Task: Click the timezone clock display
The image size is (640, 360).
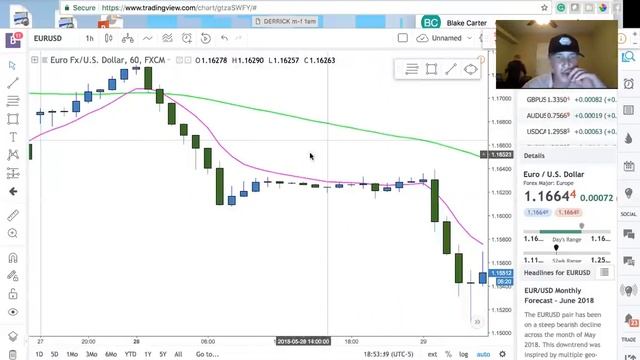Action: pyautogui.click(x=388, y=354)
